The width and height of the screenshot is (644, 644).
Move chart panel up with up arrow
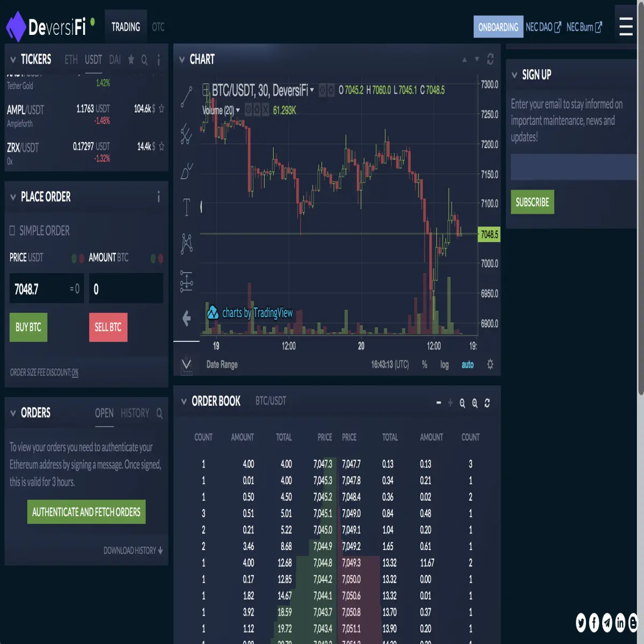[464, 60]
